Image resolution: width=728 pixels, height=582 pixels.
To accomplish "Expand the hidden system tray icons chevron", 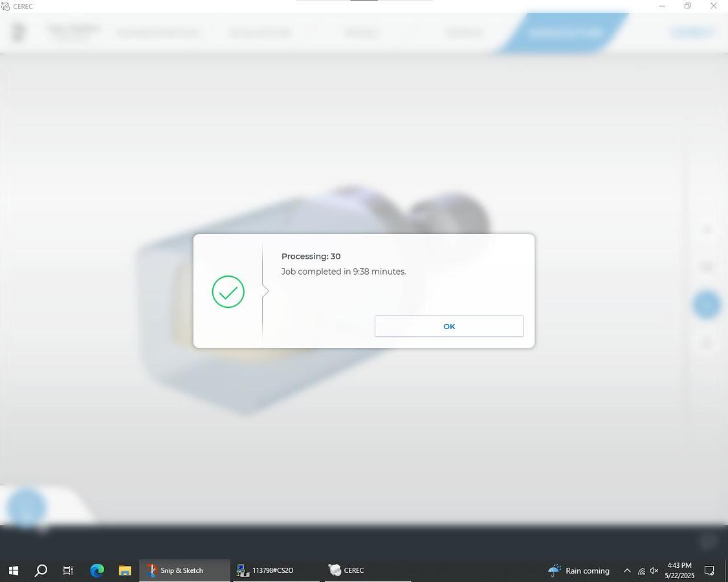I will click(x=626, y=570).
